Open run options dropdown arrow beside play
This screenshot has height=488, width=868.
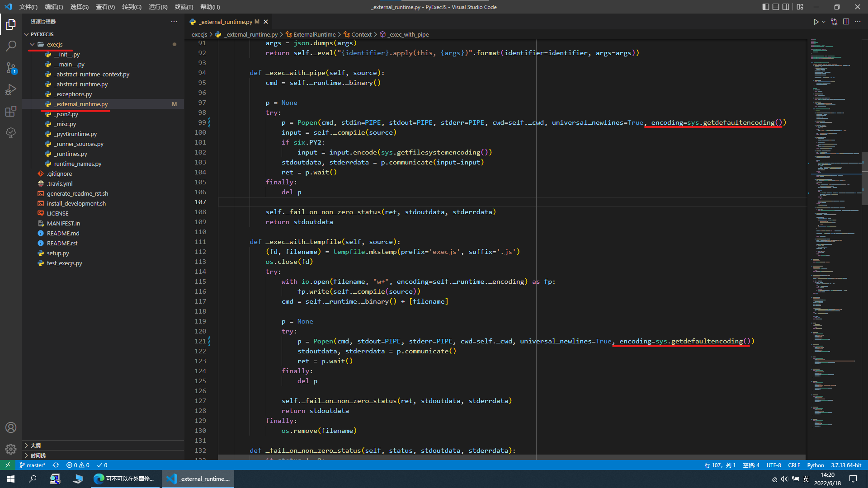824,22
